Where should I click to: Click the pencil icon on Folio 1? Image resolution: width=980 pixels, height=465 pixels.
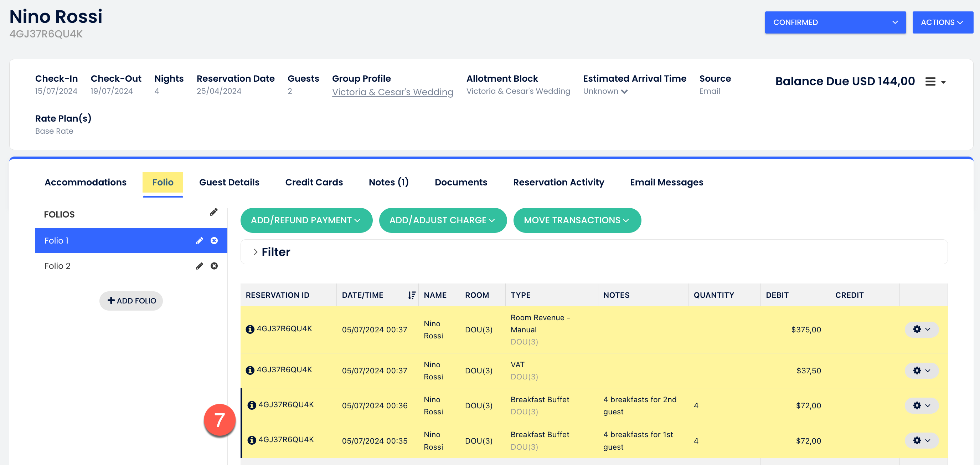click(x=199, y=241)
